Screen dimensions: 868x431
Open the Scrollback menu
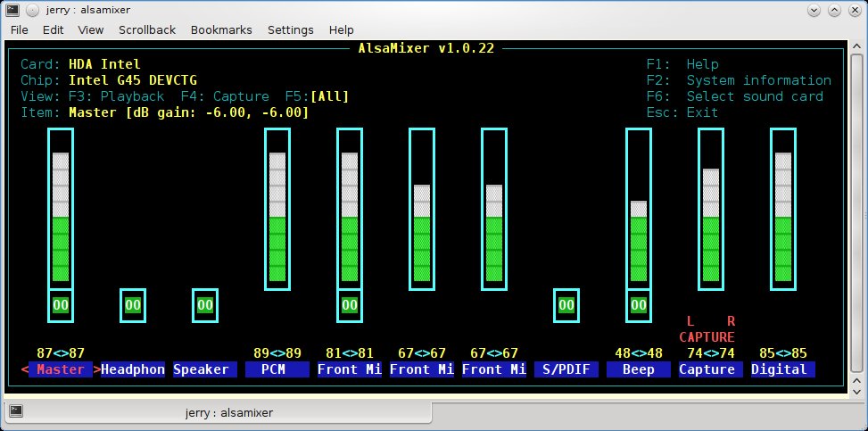[x=147, y=29]
